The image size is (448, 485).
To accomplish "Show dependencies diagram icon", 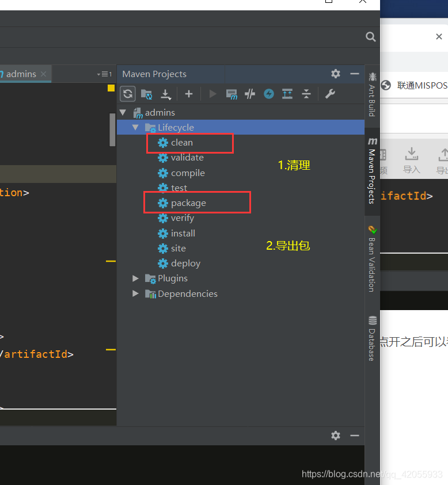I will [x=287, y=94].
